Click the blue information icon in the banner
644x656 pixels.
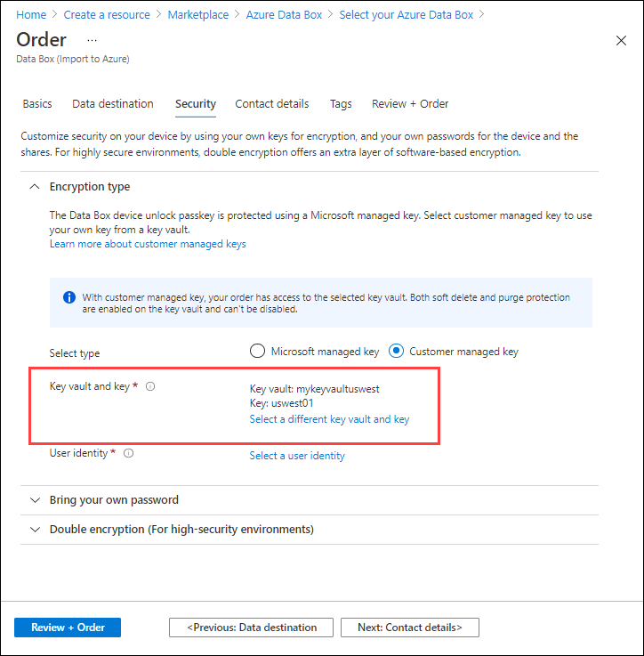[69, 297]
